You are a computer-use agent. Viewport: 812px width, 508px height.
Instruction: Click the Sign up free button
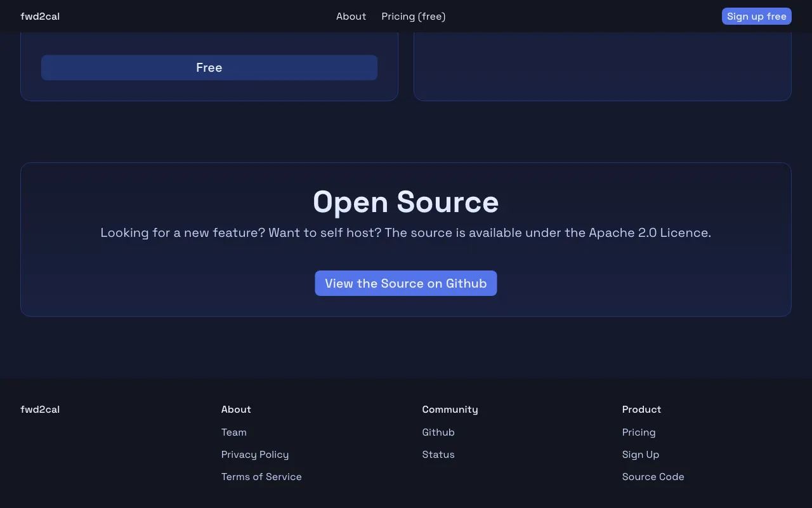pyautogui.click(x=757, y=17)
